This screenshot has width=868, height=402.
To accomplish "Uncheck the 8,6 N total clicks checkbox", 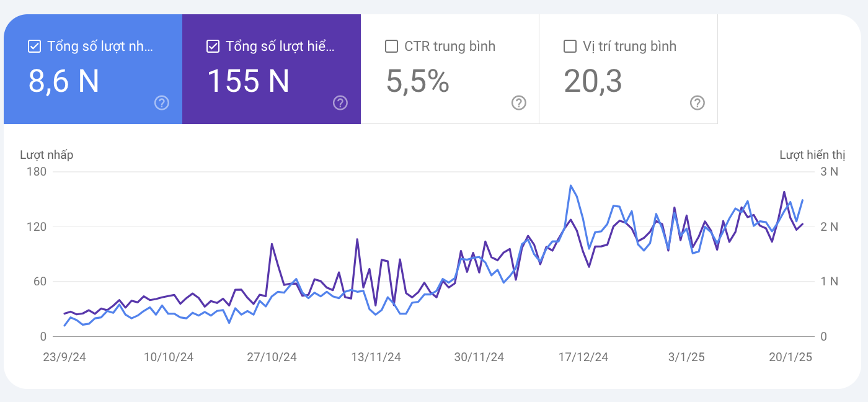I will point(35,47).
